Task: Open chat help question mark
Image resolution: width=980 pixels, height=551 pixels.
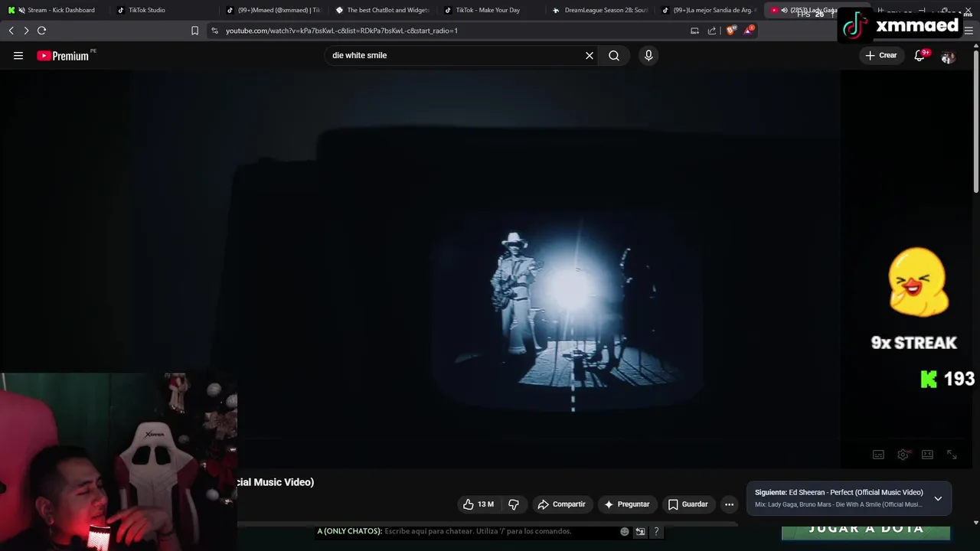Action: click(x=656, y=531)
